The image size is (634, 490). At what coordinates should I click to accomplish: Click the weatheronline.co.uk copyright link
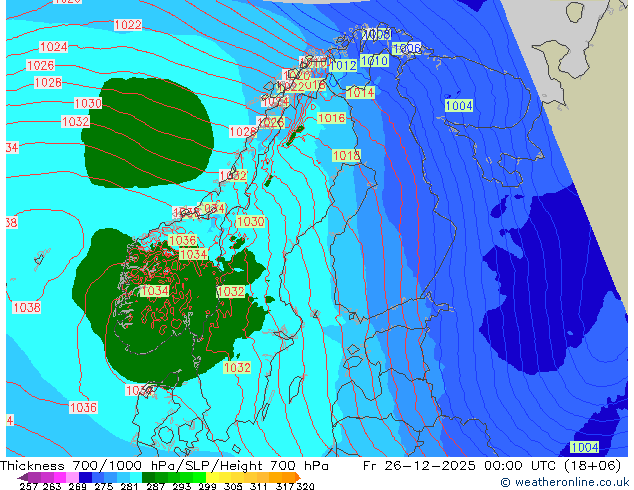coord(564,482)
